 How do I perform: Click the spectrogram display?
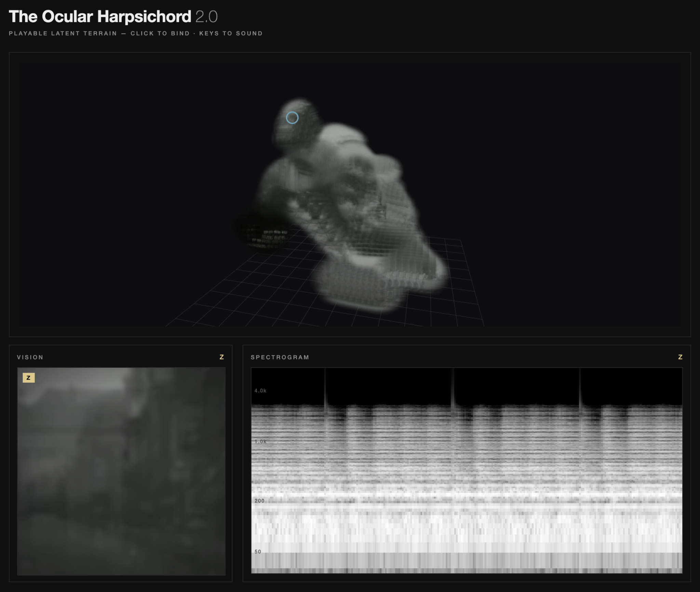click(467, 470)
